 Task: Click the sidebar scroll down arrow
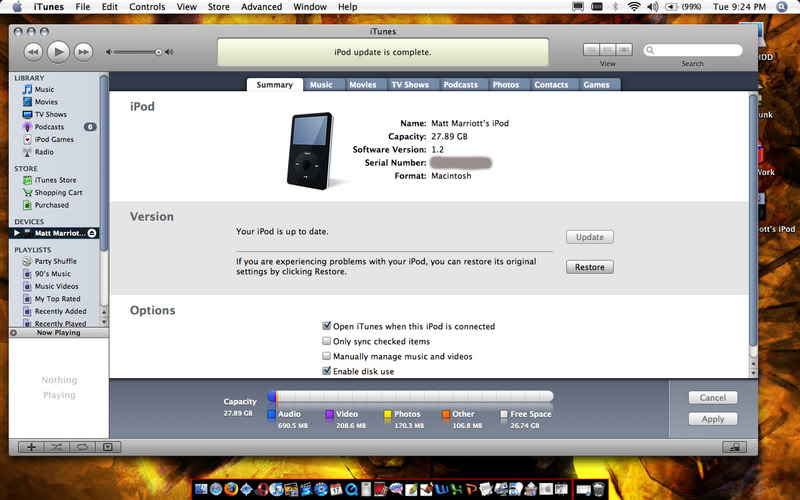pos(104,322)
